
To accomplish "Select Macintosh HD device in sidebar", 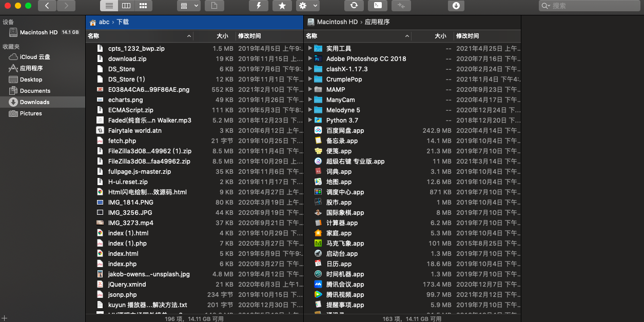I will [43, 32].
